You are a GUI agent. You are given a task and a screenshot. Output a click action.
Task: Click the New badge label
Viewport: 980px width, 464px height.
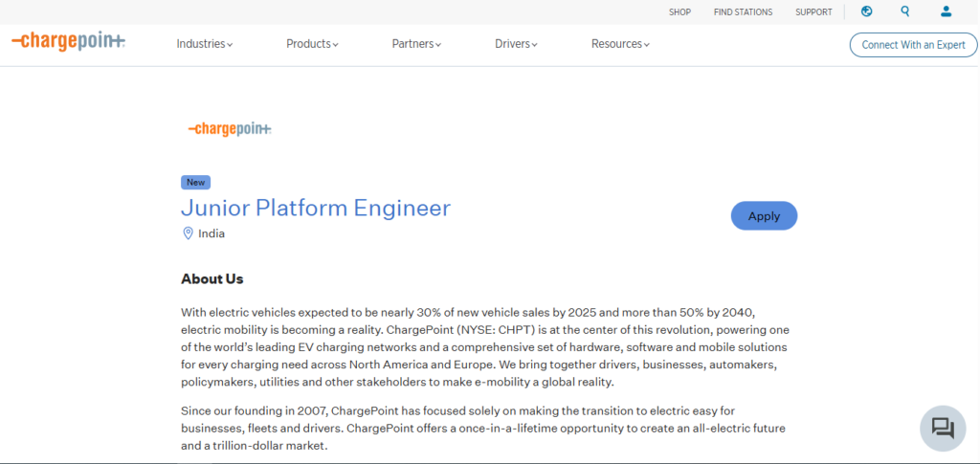point(195,183)
